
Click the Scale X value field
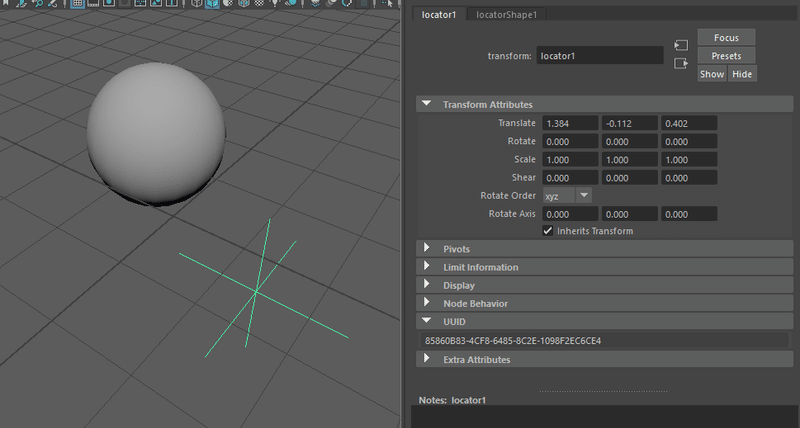[x=570, y=160]
